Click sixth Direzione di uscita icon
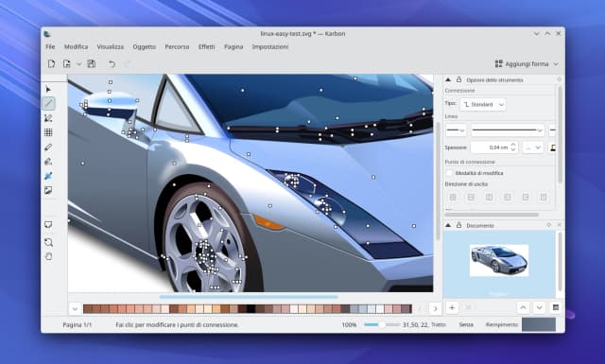This screenshot has width=605, height=364. pos(544,198)
